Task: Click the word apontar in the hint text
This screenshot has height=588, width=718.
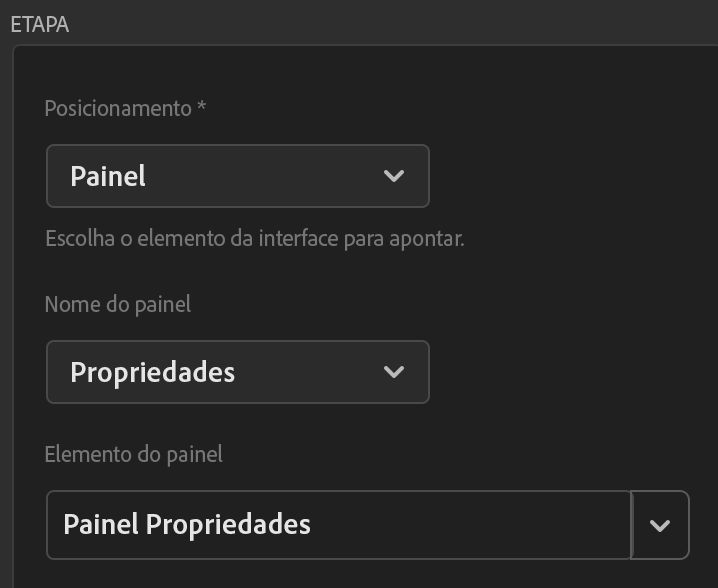Action: point(430,241)
